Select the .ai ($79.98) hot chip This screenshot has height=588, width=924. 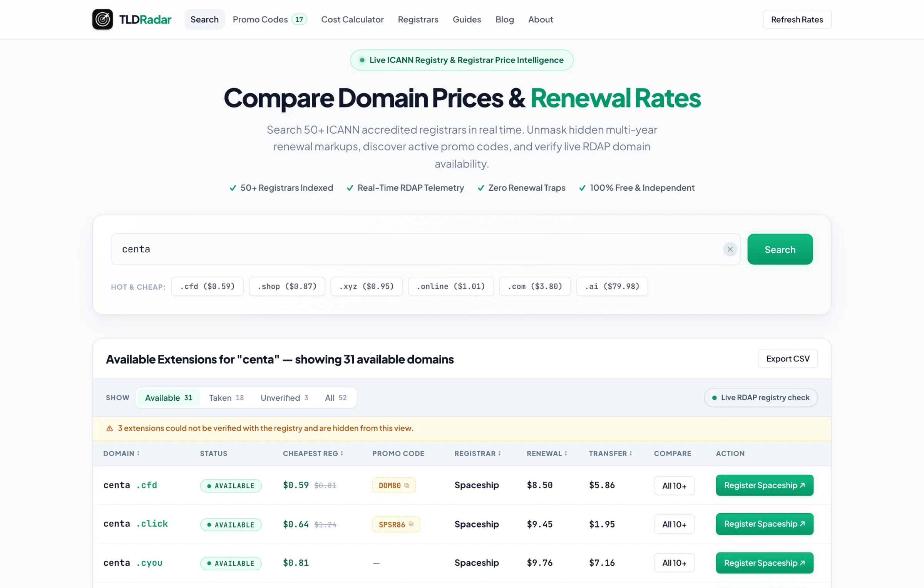[612, 286]
